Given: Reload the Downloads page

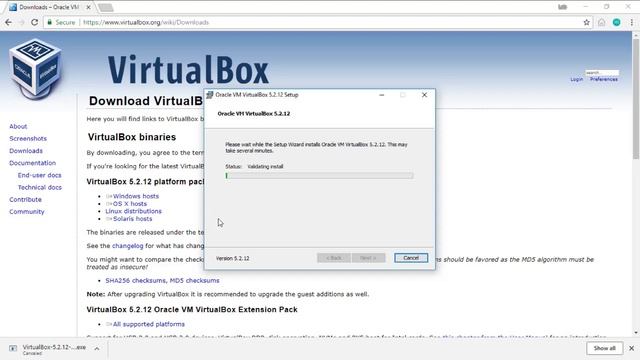Looking at the screenshot, I should coord(35,22).
